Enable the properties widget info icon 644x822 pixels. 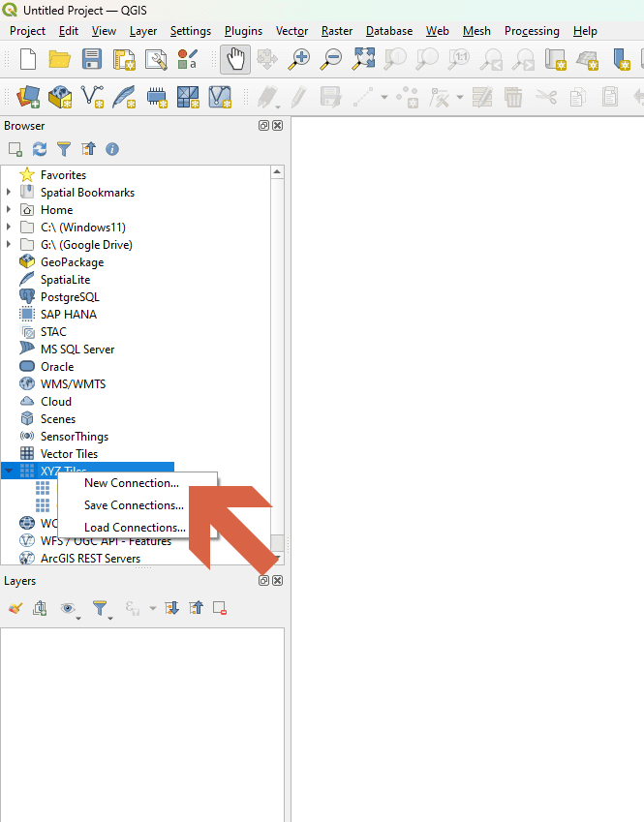pyautogui.click(x=112, y=149)
